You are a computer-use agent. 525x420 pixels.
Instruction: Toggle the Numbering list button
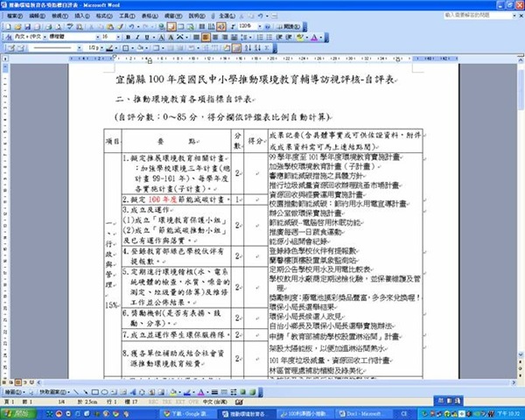tap(260, 37)
